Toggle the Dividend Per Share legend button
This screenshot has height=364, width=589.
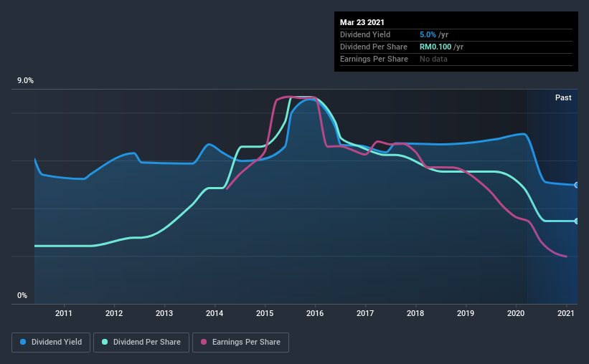tap(141, 343)
